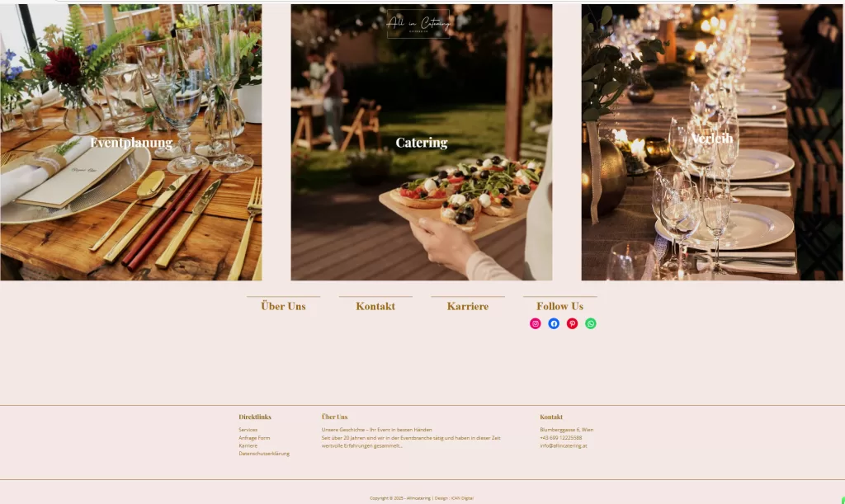The image size is (845, 504).
Task: Click the All in Catering logo
Action: click(418, 24)
